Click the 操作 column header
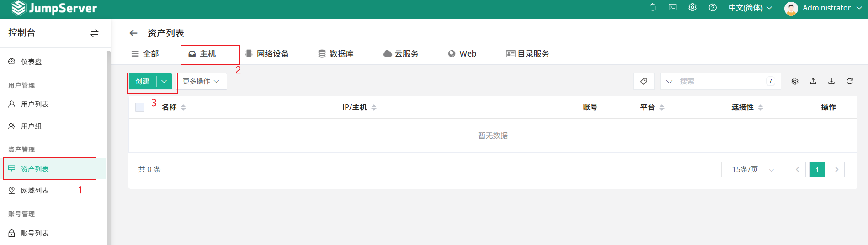Viewport: 868px width, 245px height. pyautogui.click(x=828, y=107)
